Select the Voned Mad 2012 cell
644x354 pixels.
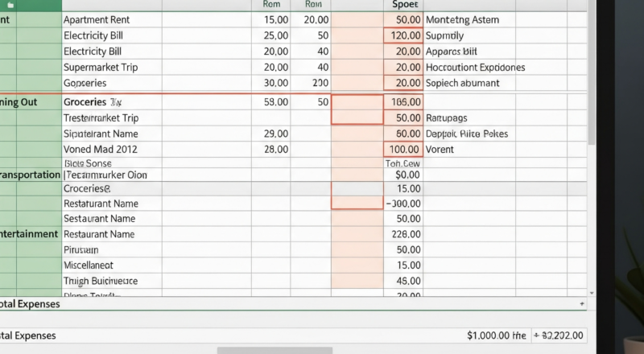[100, 150]
